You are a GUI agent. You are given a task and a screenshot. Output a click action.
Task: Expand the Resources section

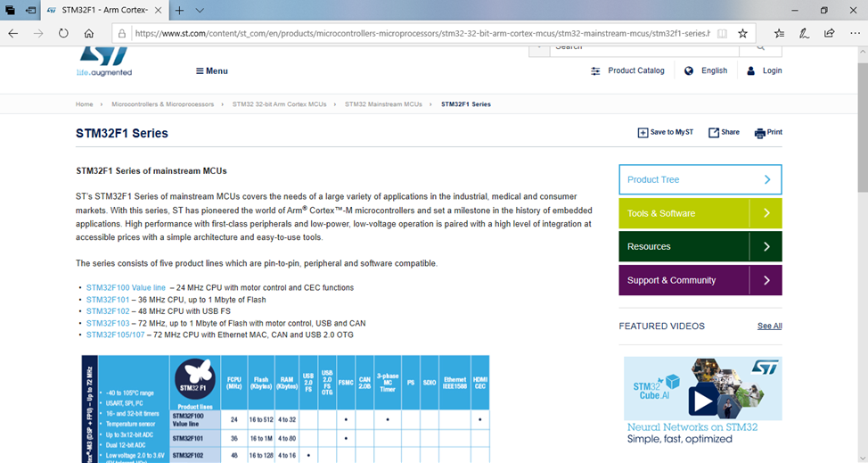[x=700, y=246]
